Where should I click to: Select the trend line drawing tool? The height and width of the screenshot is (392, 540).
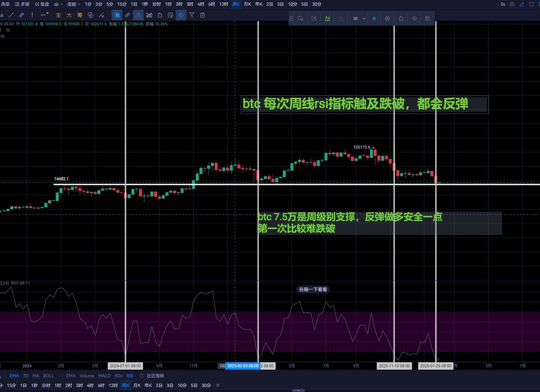tap(12, 15)
